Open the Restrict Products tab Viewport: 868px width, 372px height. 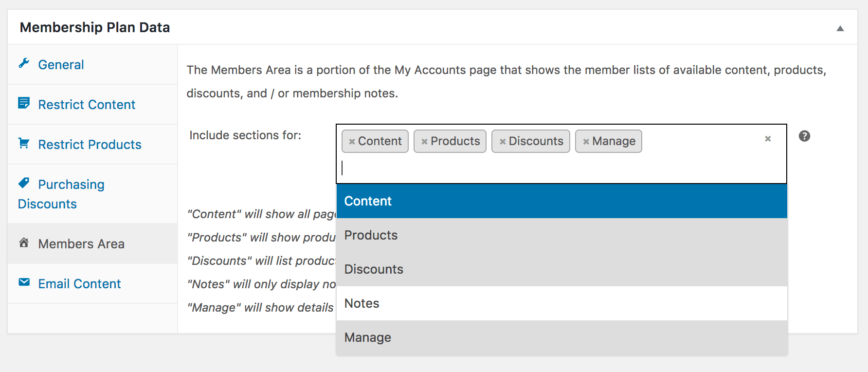coord(90,145)
